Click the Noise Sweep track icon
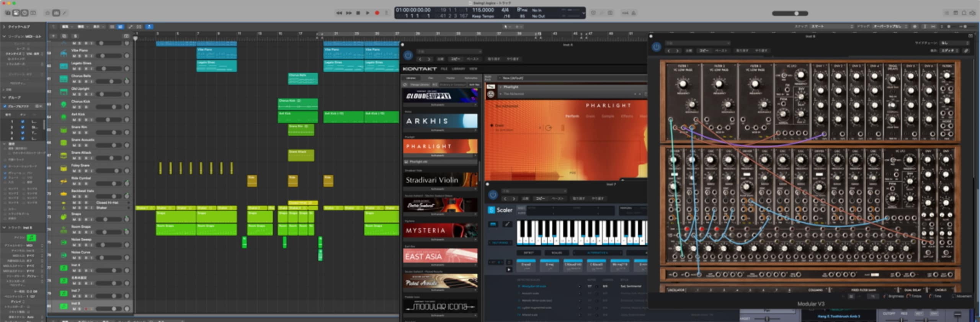980x322 pixels. click(x=64, y=242)
